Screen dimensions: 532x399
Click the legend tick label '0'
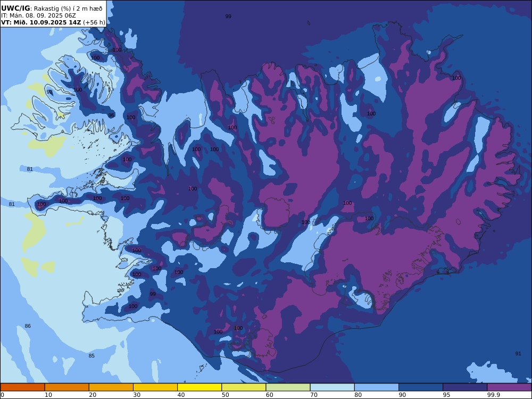[2, 395]
